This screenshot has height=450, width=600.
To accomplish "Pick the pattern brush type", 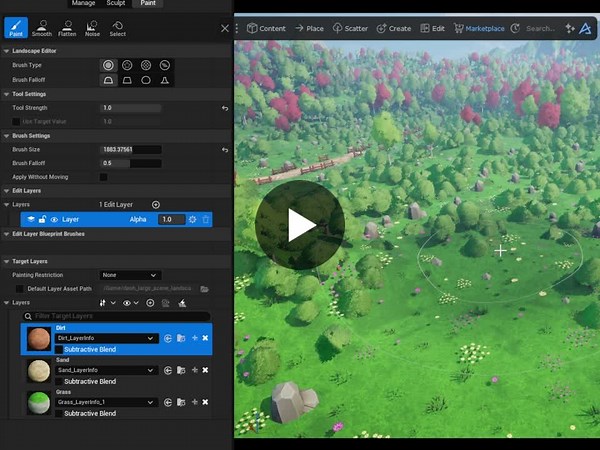I will coord(146,65).
